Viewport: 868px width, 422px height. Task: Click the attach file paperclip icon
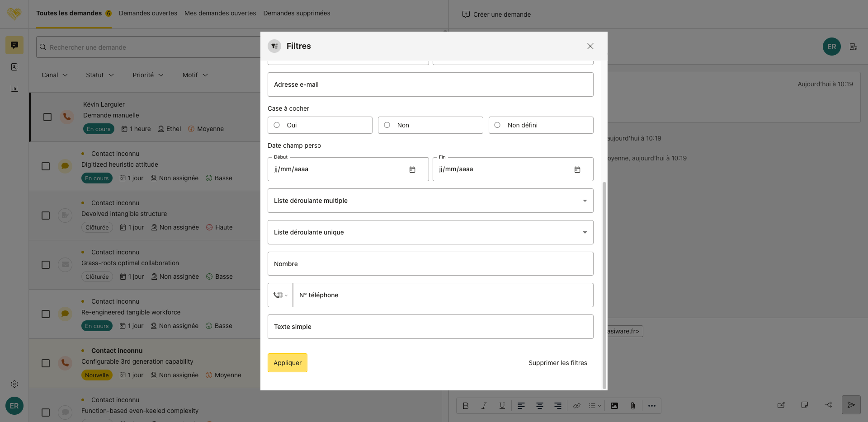coord(633,406)
